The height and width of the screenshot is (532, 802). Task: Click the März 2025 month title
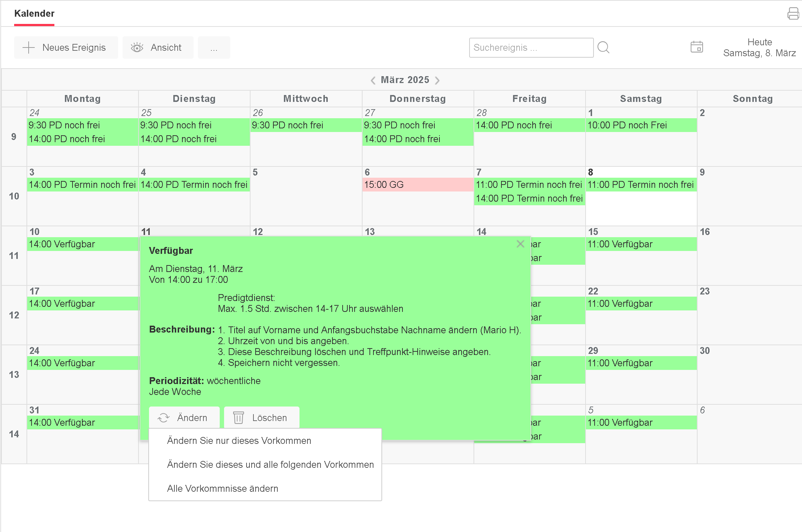click(x=405, y=80)
